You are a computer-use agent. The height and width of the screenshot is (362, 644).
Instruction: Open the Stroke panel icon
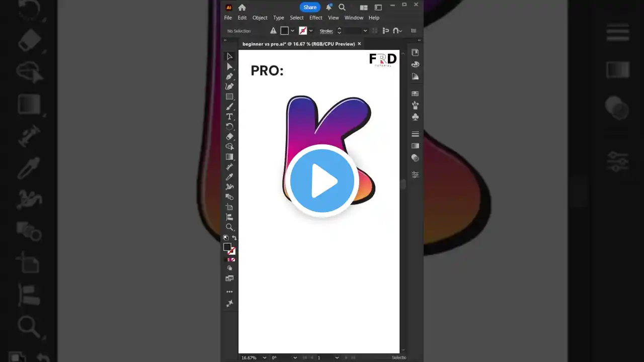415,134
